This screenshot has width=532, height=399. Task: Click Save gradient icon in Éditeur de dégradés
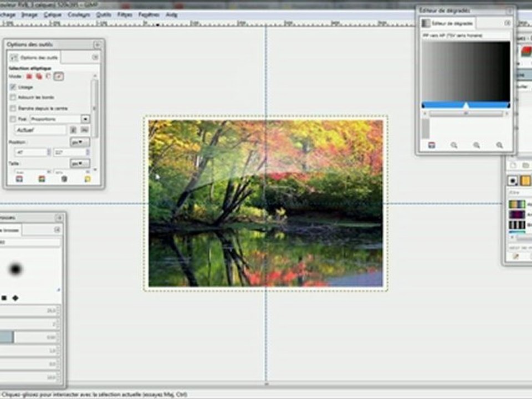click(432, 145)
